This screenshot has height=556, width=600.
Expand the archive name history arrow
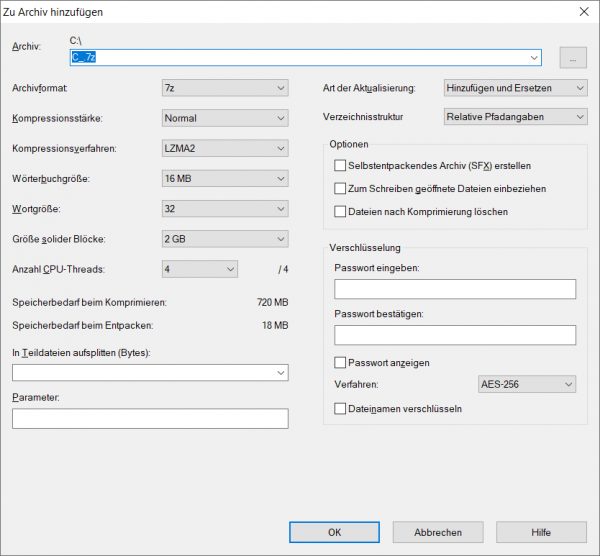pos(534,58)
